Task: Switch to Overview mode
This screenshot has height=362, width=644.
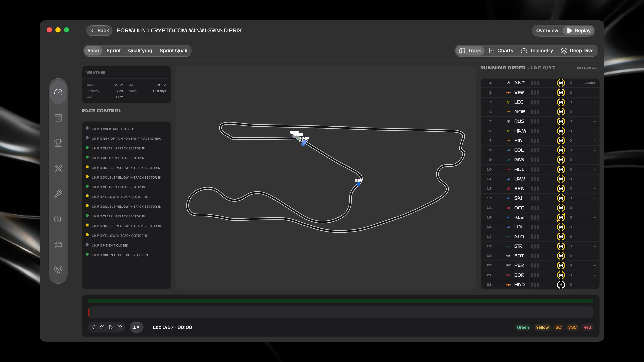Action: click(x=547, y=31)
